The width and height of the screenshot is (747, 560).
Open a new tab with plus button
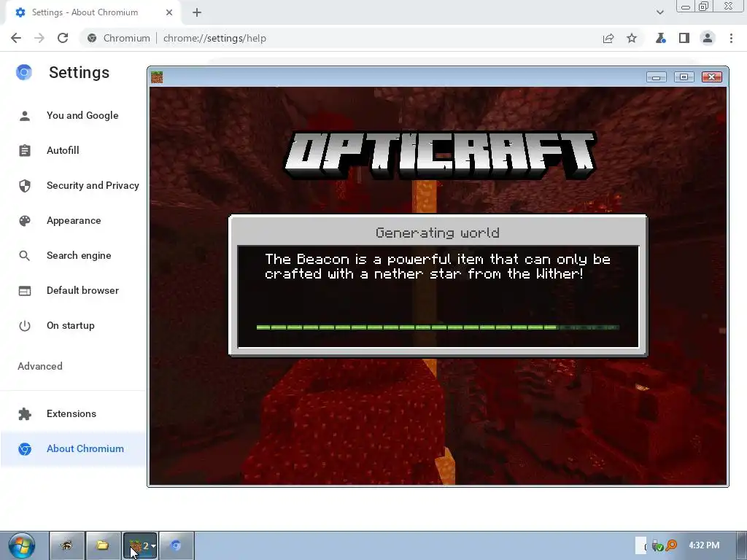tap(197, 12)
